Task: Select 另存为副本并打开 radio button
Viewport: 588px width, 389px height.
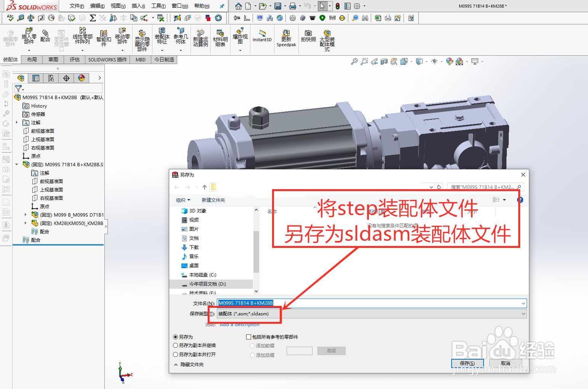Action: [175, 355]
